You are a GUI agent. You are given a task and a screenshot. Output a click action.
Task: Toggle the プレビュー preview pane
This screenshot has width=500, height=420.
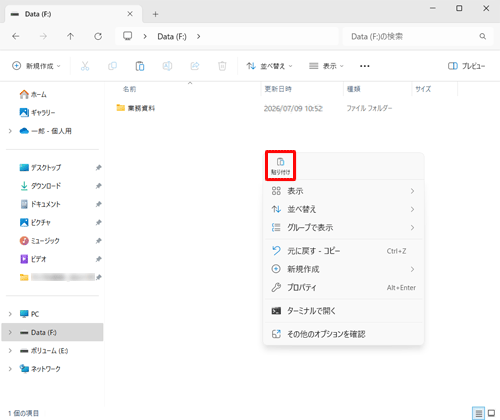(x=466, y=66)
